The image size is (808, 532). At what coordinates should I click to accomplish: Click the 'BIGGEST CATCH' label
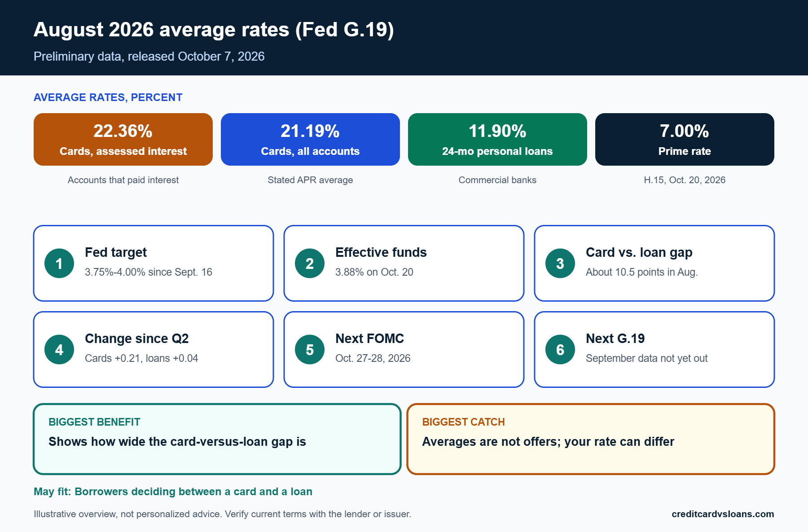464,422
